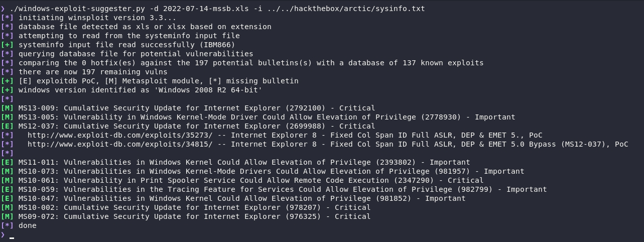Click the MS12-037 bulletin identifier

point(36,126)
